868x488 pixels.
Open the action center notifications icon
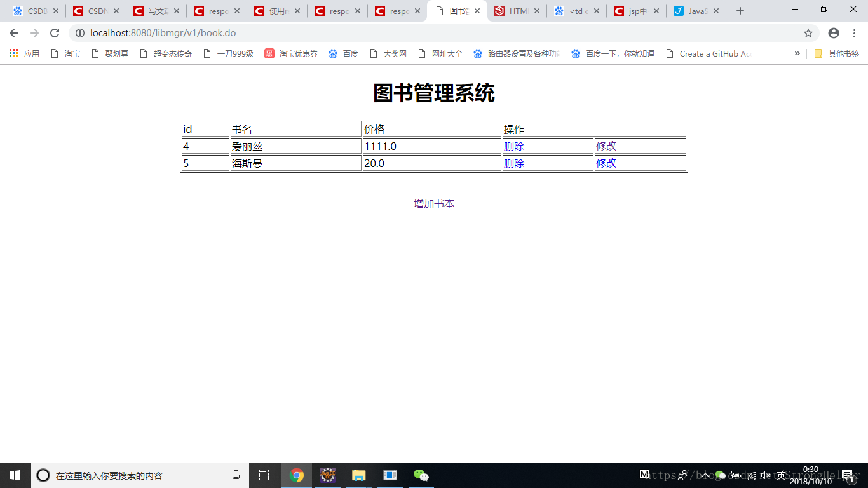point(847,475)
